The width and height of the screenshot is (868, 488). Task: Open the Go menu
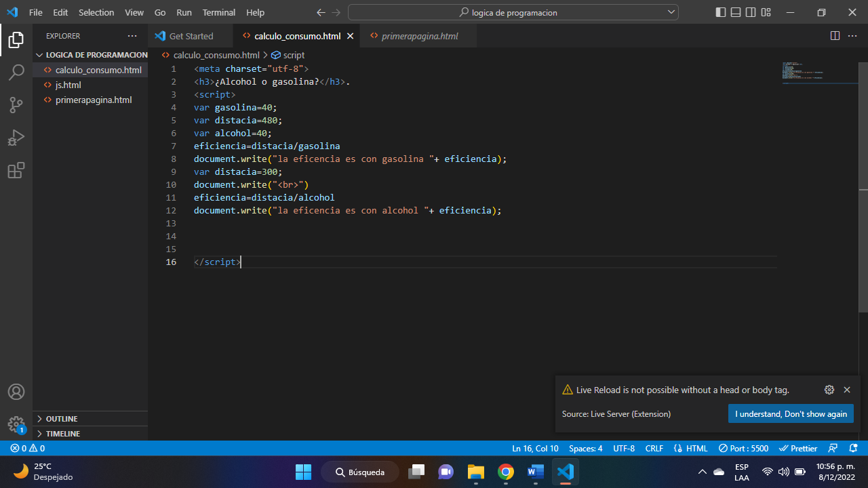(160, 12)
